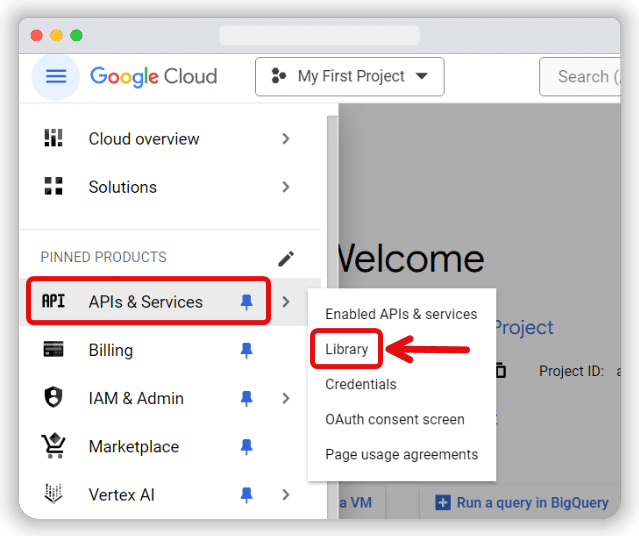
Task: Click the PINNED PRODUCTS heading text
Action: tap(104, 257)
